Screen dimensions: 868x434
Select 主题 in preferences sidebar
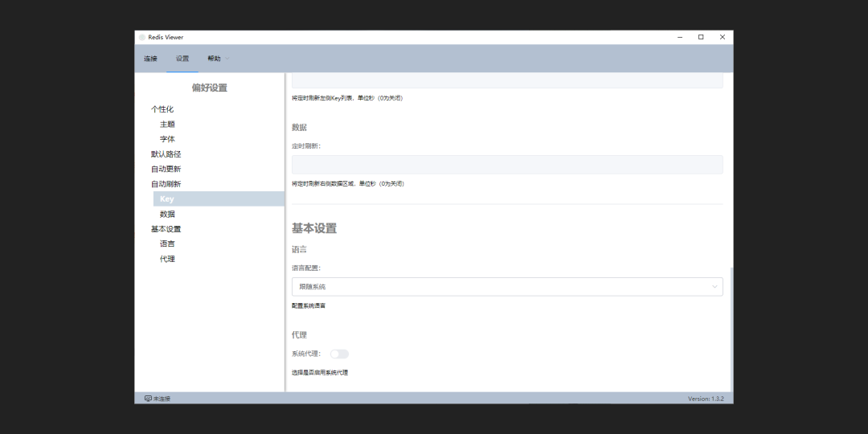(167, 124)
